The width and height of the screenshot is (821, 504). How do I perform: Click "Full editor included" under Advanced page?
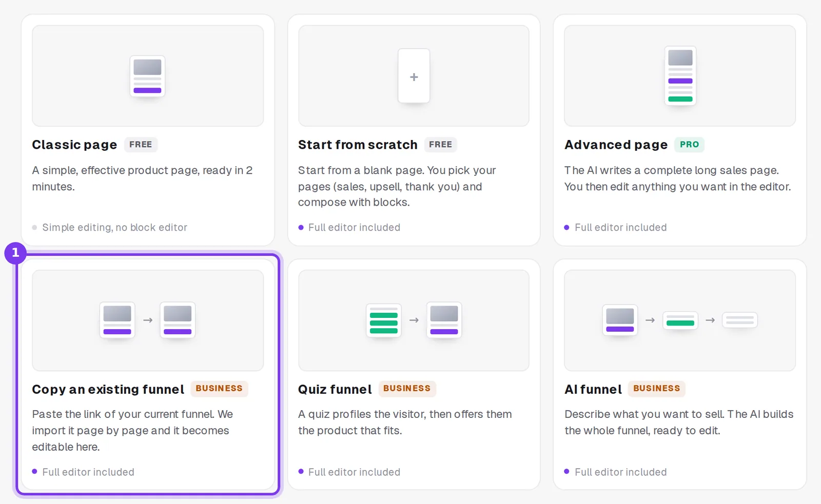point(620,227)
